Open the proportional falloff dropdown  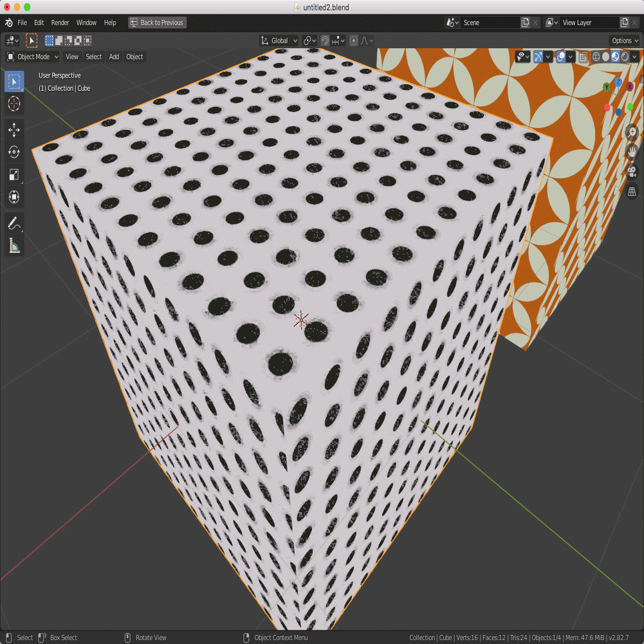point(367,41)
